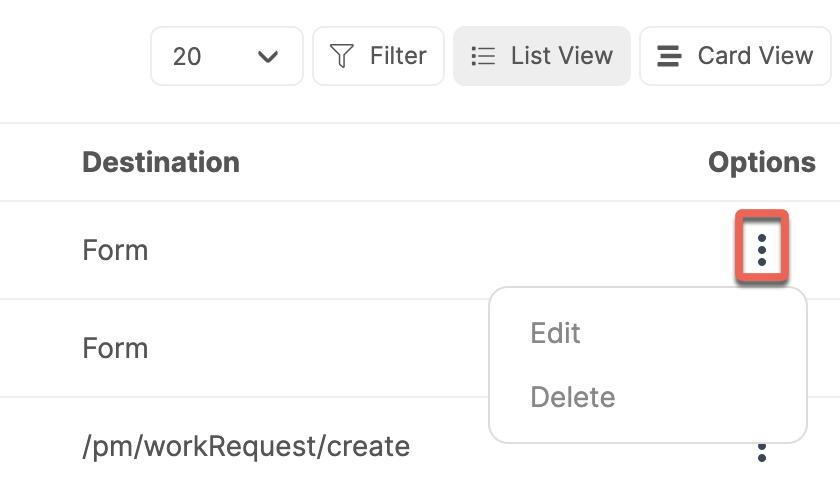Screen dimensions: 840x492
Task: Click the List View label text
Action: coord(561,55)
